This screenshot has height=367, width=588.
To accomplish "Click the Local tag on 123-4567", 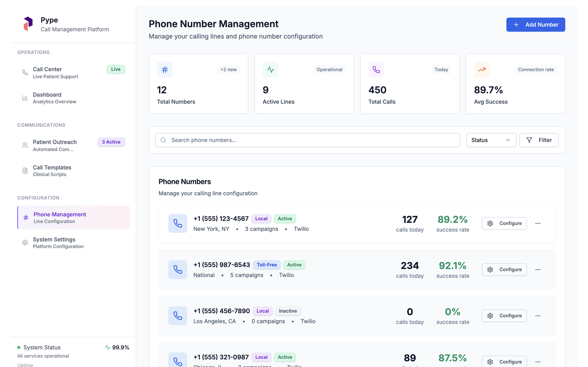I will (x=261, y=219).
